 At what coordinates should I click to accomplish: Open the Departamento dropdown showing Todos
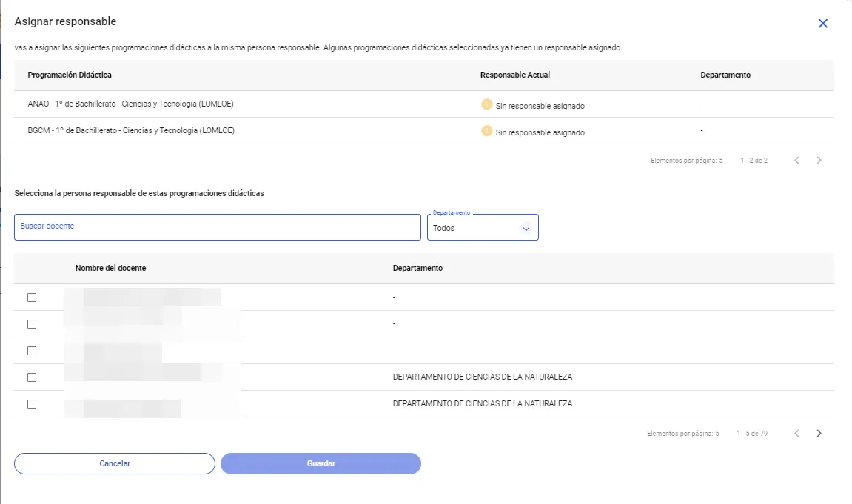pos(483,227)
